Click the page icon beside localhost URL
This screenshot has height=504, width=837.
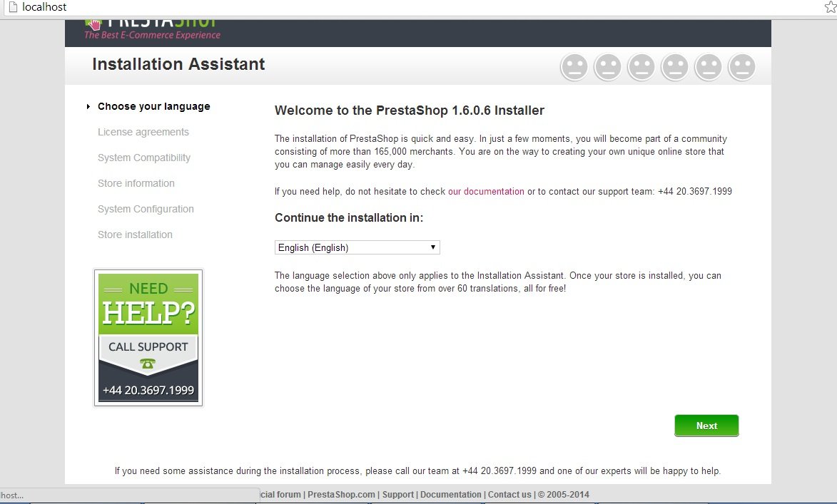[13, 7]
